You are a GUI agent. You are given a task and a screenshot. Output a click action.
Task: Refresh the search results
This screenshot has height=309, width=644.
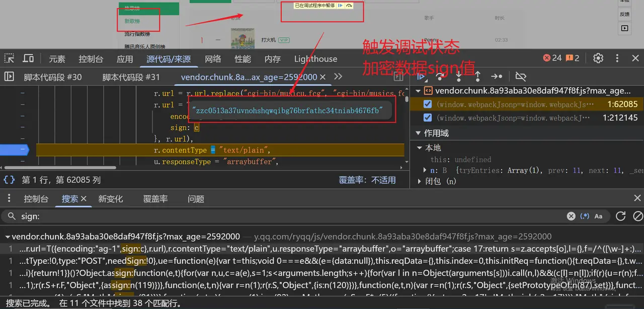point(621,216)
